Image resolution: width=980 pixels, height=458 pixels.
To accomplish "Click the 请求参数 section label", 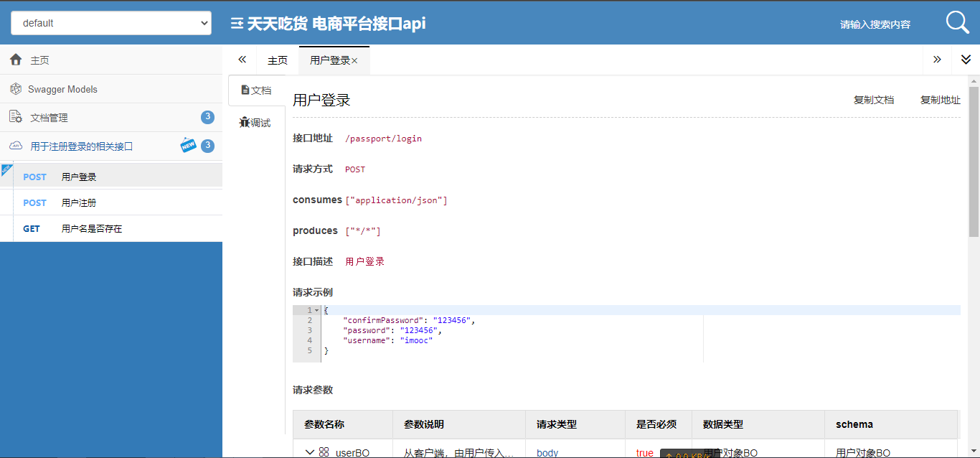I will pos(313,390).
